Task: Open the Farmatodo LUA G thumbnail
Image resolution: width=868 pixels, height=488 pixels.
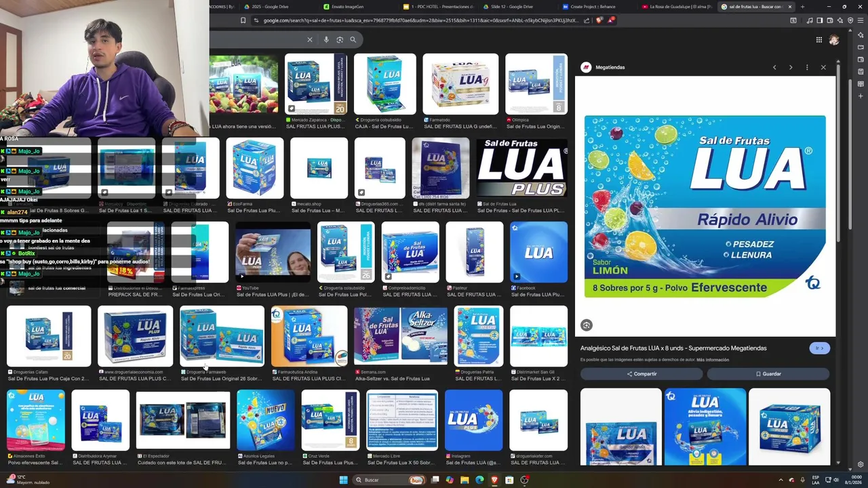Action: [460, 84]
